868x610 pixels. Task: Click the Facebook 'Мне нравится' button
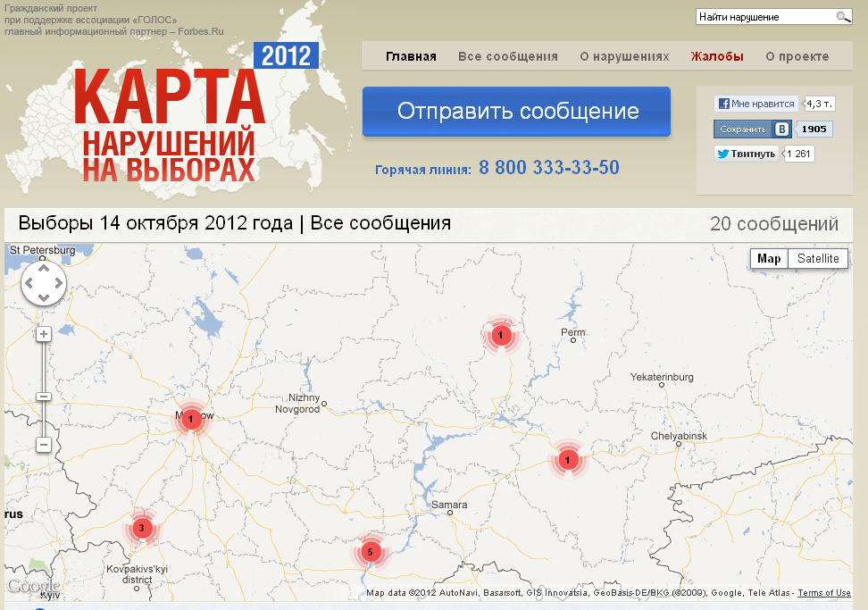(756, 104)
